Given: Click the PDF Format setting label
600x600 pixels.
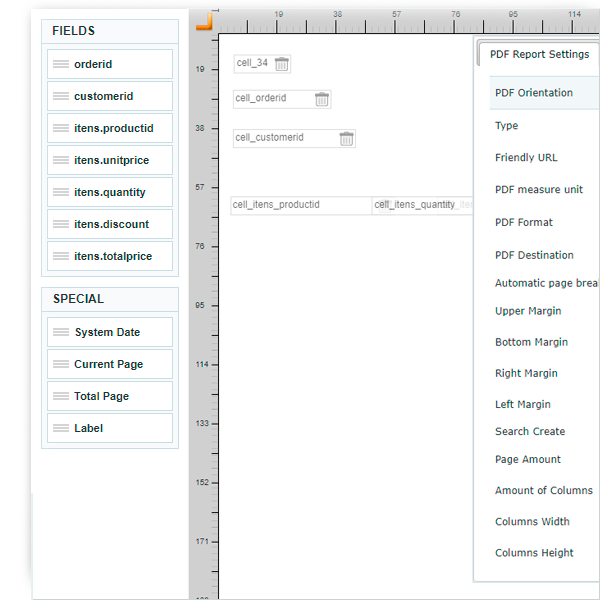Looking at the screenshot, I should coord(524,222).
